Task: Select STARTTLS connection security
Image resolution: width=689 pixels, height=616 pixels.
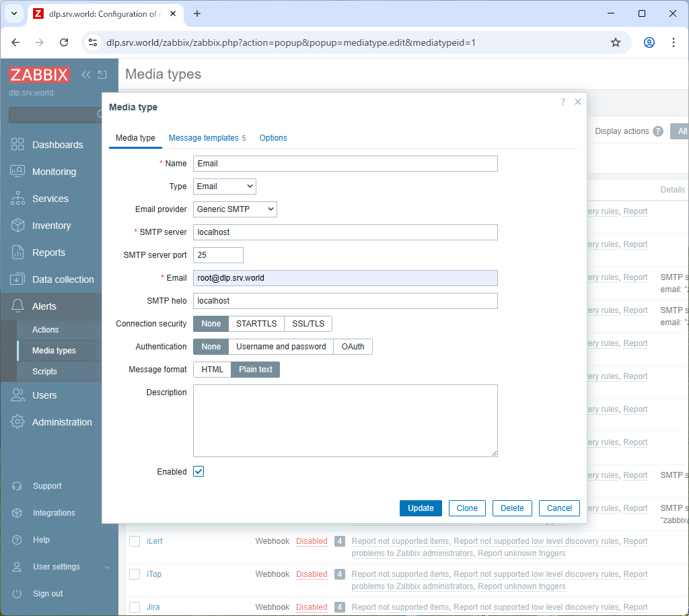Action: pos(256,324)
